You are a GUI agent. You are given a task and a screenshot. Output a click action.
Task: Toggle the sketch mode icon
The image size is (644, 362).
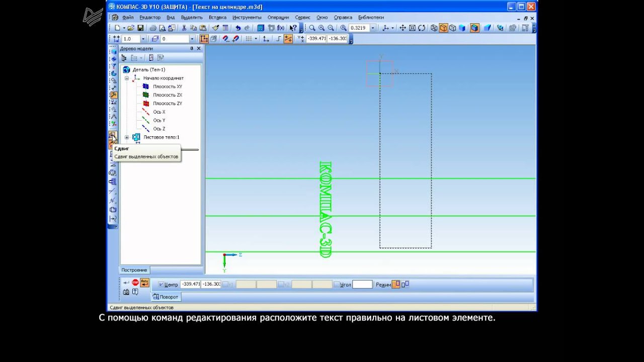204,39
